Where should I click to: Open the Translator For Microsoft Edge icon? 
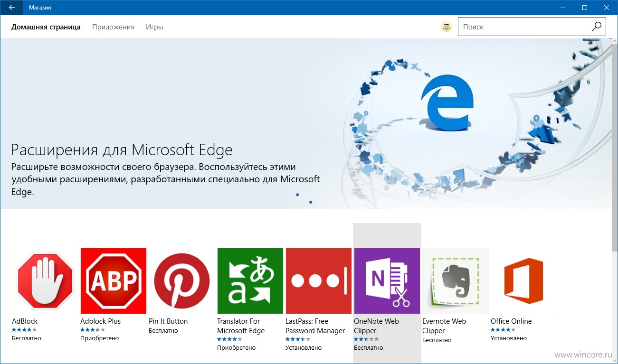(250, 281)
